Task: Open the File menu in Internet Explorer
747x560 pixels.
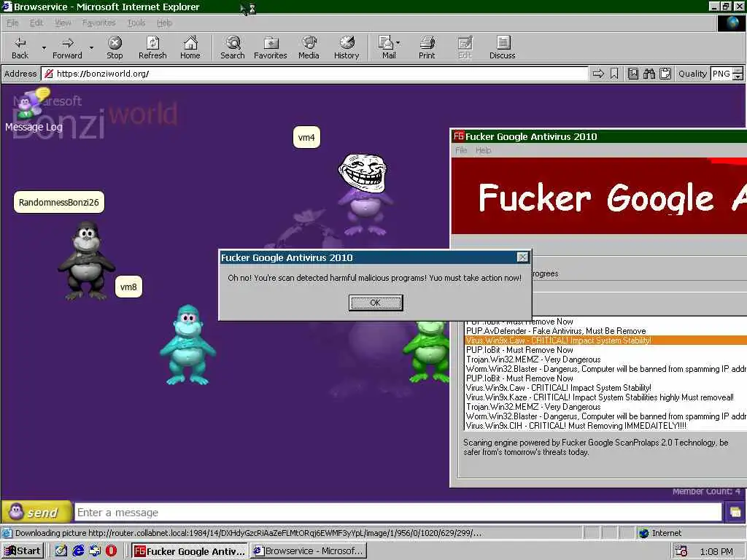Action: point(12,23)
